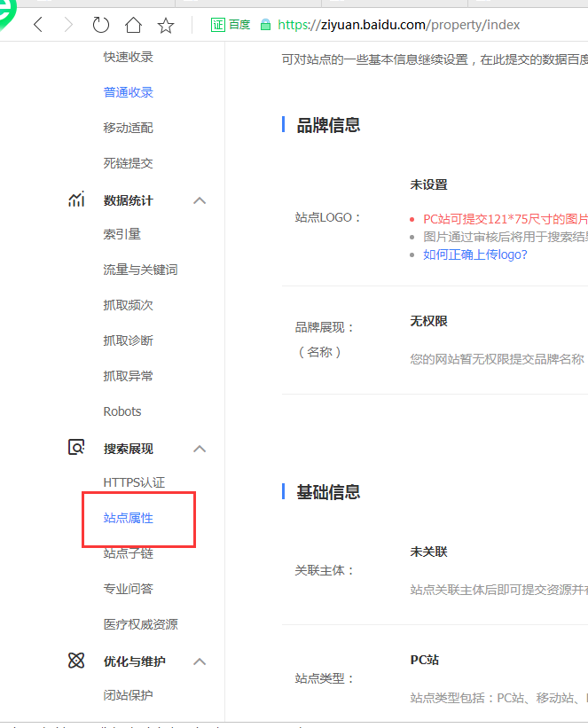
Task: Open the Robots sidebar item
Action: click(x=122, y=411)
